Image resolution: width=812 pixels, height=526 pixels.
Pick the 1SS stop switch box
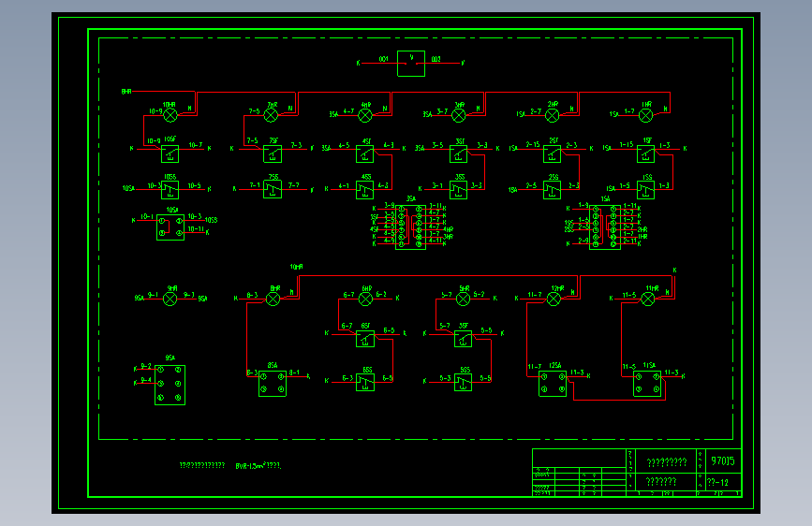(x=646, y=190)
